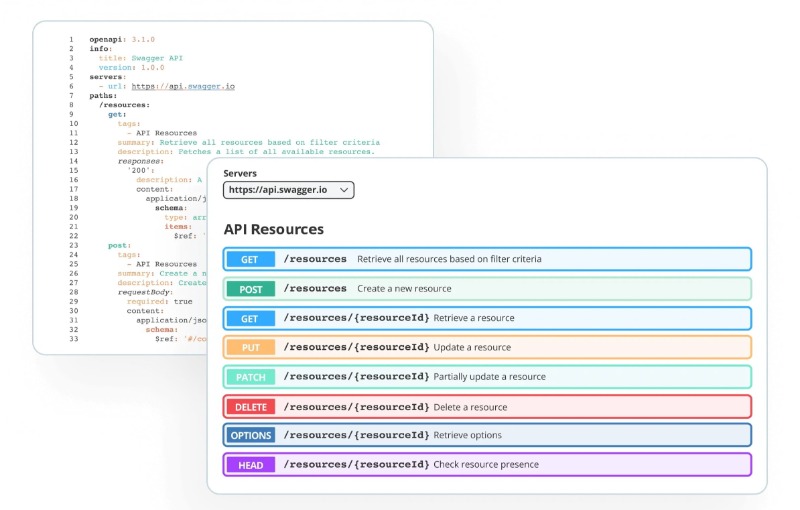Expand the 'Retrieve options' row
Screen dimensions: 800x510
click(x=487, y=435)
